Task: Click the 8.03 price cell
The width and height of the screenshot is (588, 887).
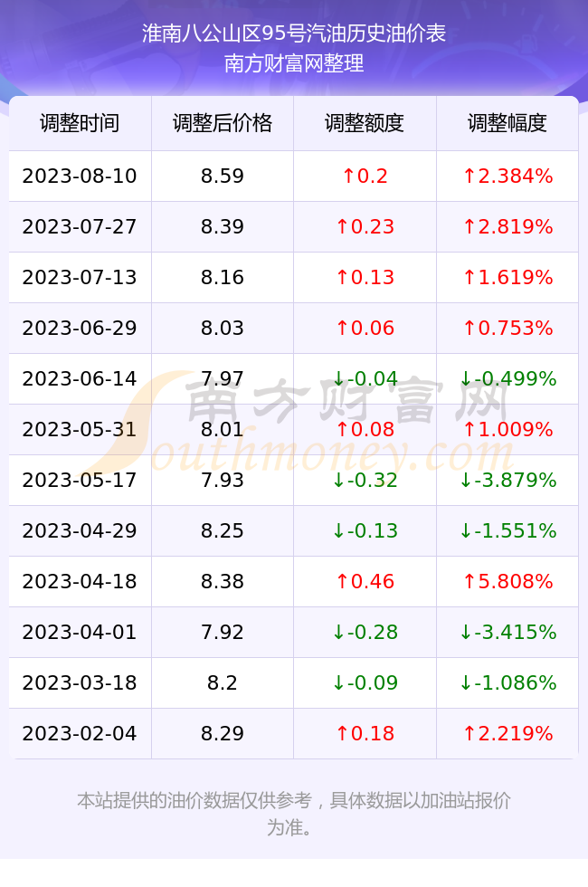Action: tap(223, 328)
